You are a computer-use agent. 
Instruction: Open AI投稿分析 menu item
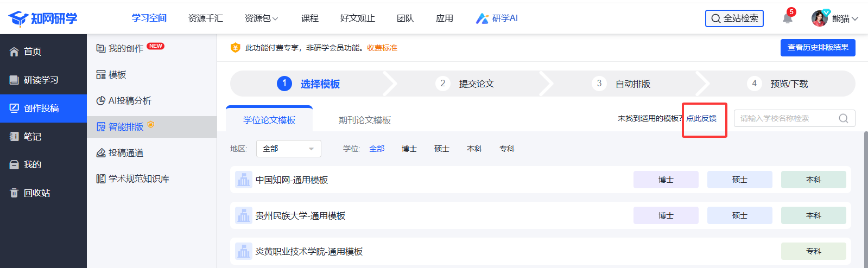(130, 100)
